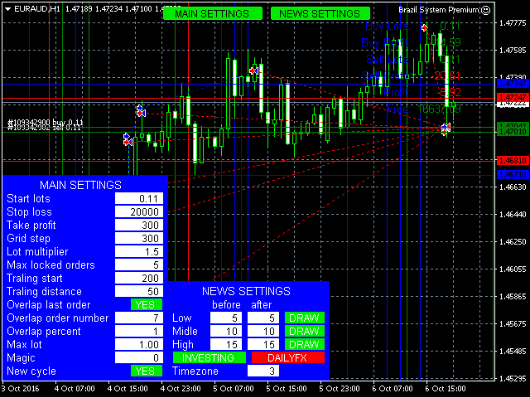The width and height of the screenshot is (530, 397).
Task: Toggle the INVESTING news source button
Action: [209, 357]
